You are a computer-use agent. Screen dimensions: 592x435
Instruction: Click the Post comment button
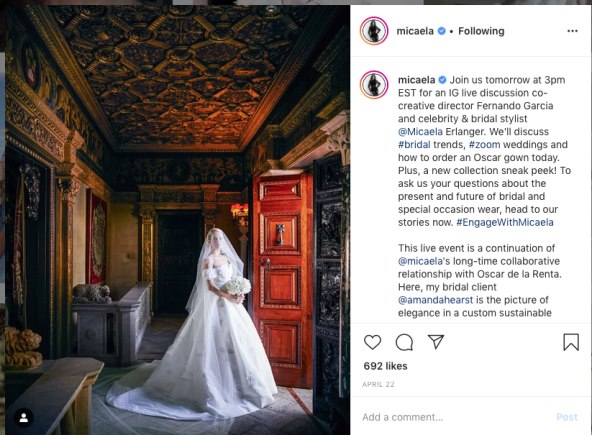(x=567, y=417)
